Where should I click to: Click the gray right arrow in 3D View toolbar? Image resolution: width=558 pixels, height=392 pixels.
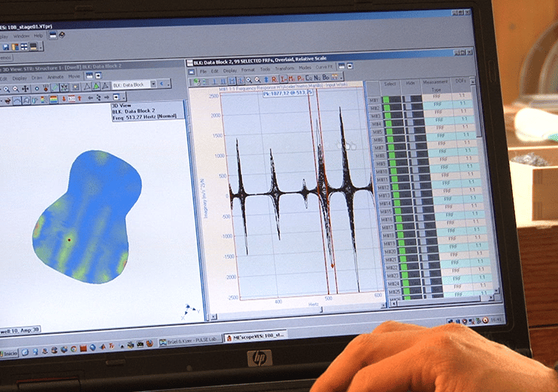[x=107, y=97]
